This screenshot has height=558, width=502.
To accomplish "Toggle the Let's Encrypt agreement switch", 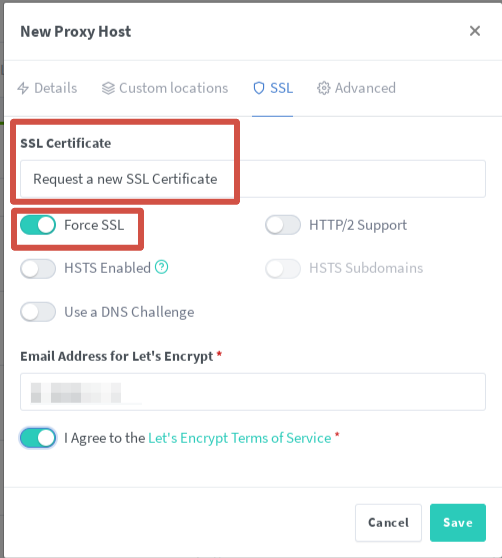I will (x=38, y=438).
